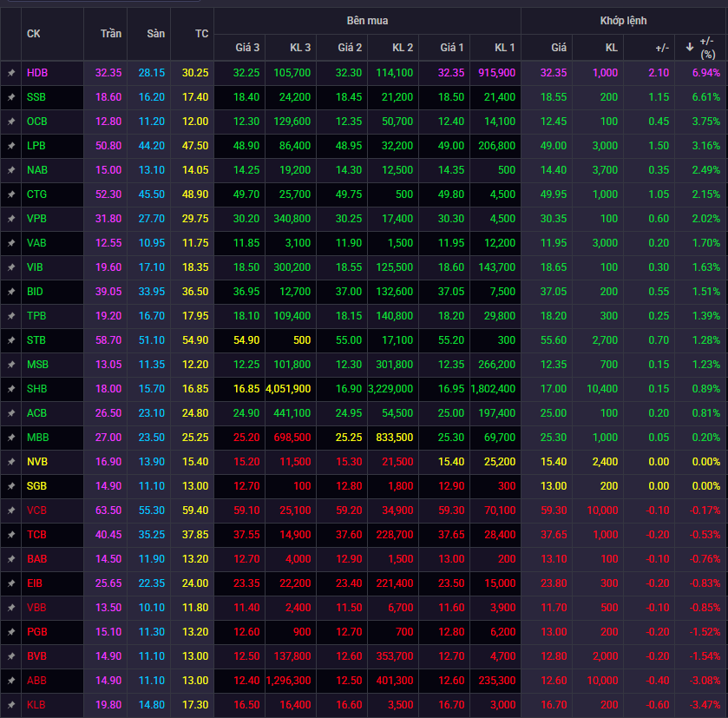Image resolution: width=728 pixels, height=718 pixels.
Task: Toggle the pin next to STB
Action: coord(11,340)
